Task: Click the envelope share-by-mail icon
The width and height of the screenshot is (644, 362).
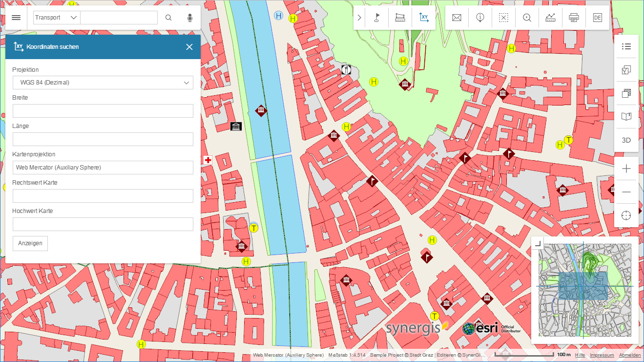Action: 457,18
